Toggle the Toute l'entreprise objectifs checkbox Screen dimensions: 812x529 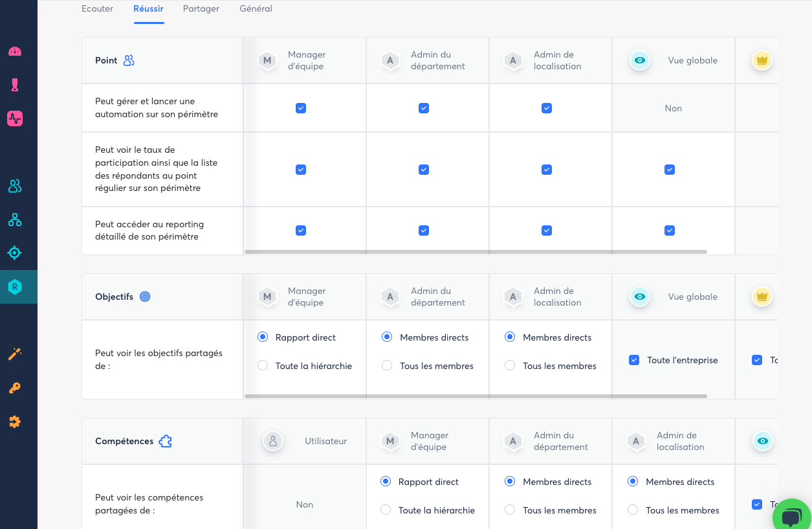click(x=635, y=360)
